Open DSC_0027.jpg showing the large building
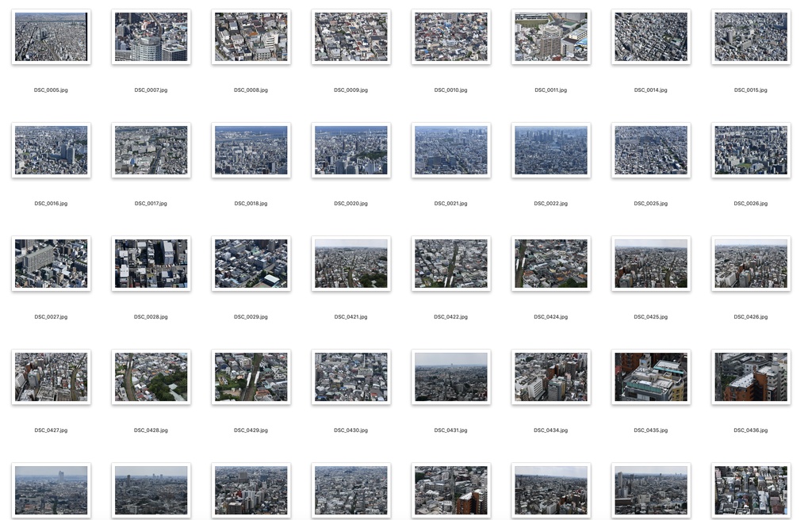The image size is (812, 520). click(x=51, y=263)
